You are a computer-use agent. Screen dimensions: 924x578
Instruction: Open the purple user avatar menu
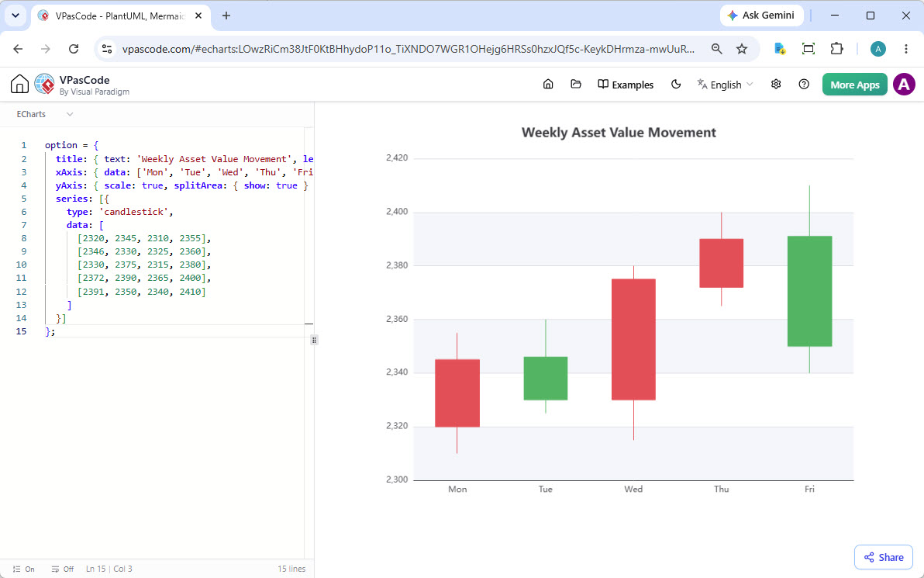pos(904,85)
